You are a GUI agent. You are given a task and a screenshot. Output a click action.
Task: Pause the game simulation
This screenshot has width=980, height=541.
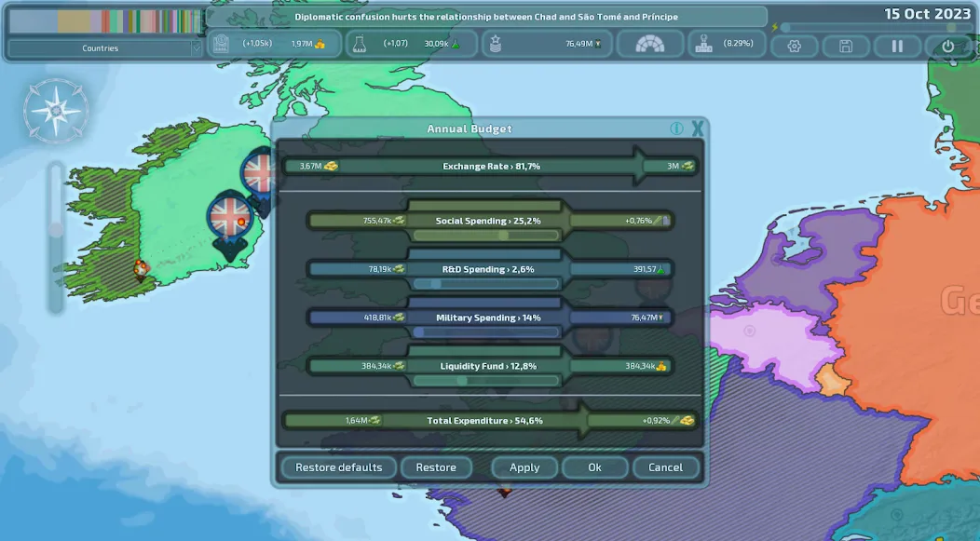point(896,45)
